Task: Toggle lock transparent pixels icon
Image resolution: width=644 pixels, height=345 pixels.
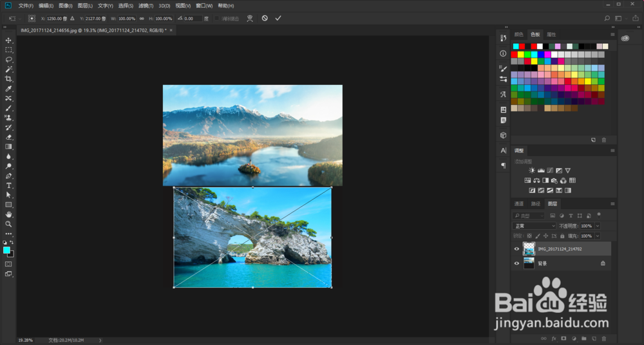Action: pos(529,236)
